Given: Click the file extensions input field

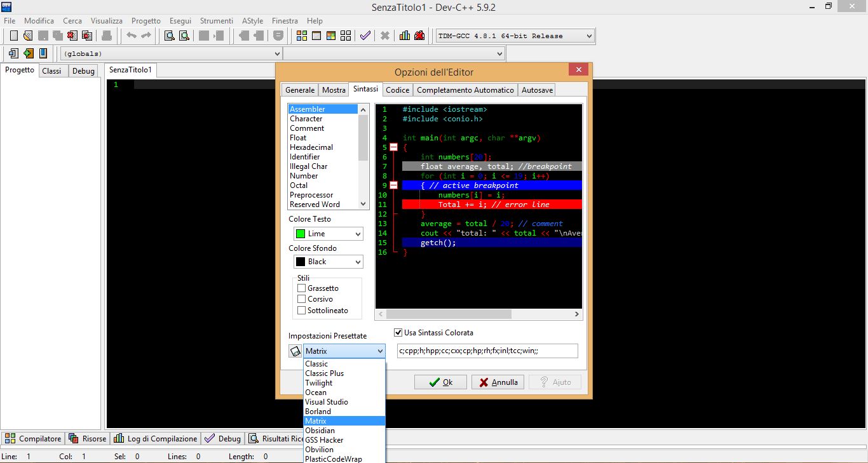Looking at the screenshot, I should 487,351.
